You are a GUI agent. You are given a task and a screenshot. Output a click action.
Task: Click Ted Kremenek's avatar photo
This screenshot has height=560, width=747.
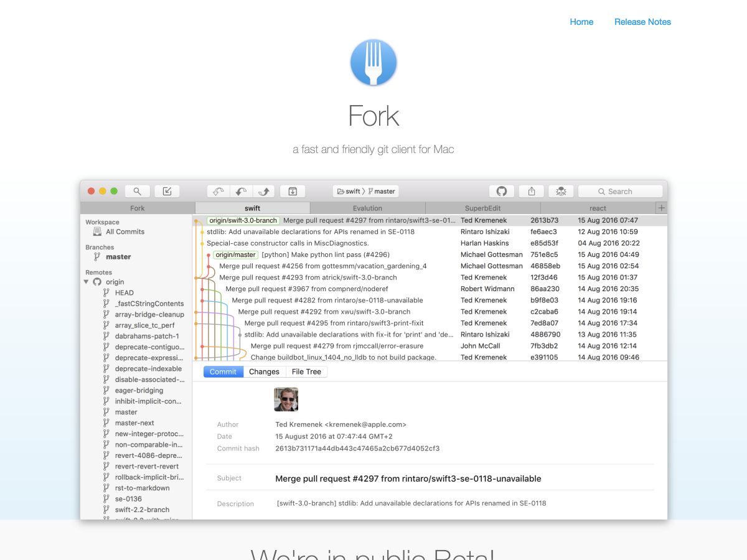click(286, 399)
